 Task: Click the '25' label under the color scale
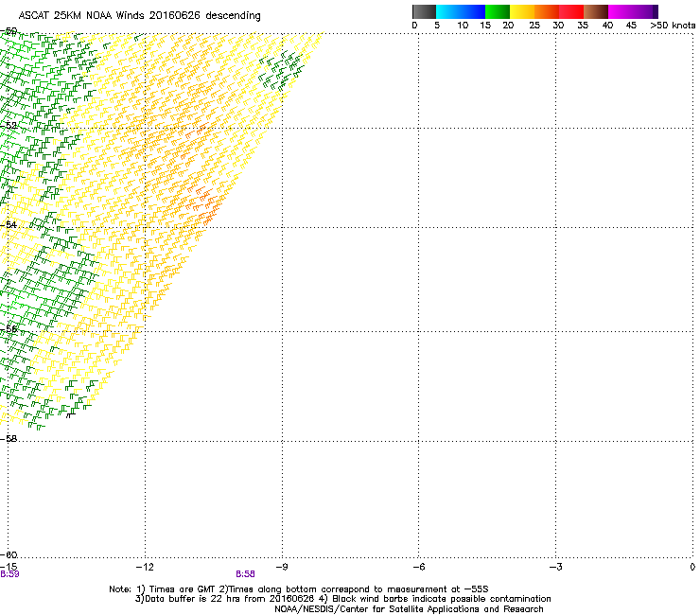(x=534, y=26)
